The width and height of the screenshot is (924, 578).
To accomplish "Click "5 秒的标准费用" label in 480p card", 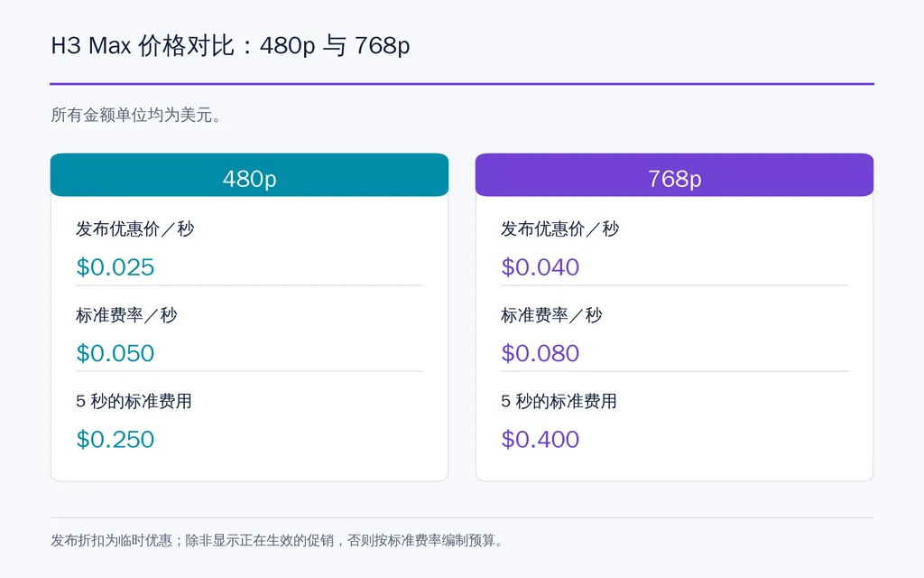I will click(x=134, y=402).
